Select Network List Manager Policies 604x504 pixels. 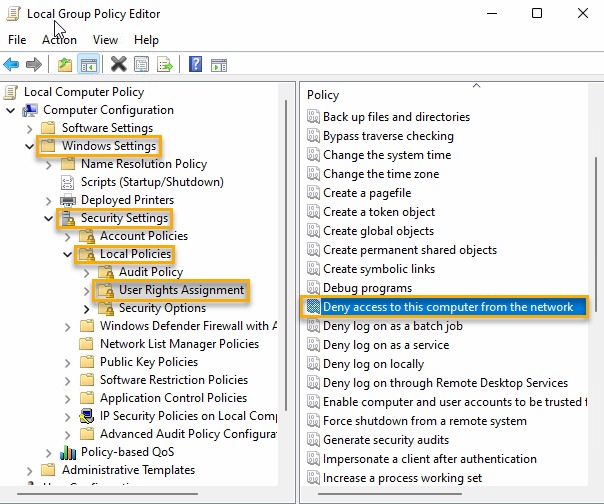(180, 344)
